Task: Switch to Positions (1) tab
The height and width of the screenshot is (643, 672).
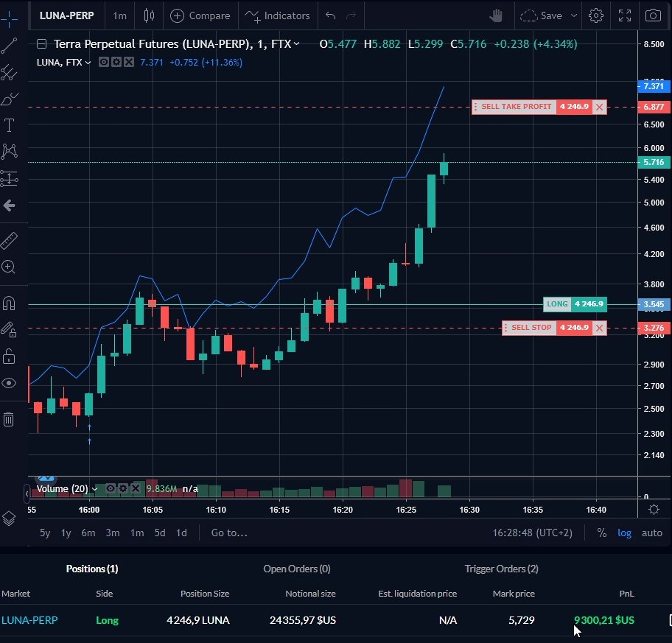Action: coord(92,569)
